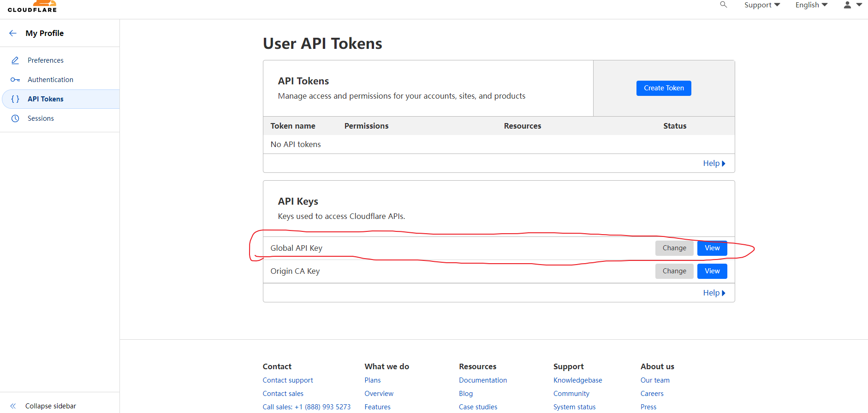
Task: Click the 'Global API Key' label
Action: [297, 248]
